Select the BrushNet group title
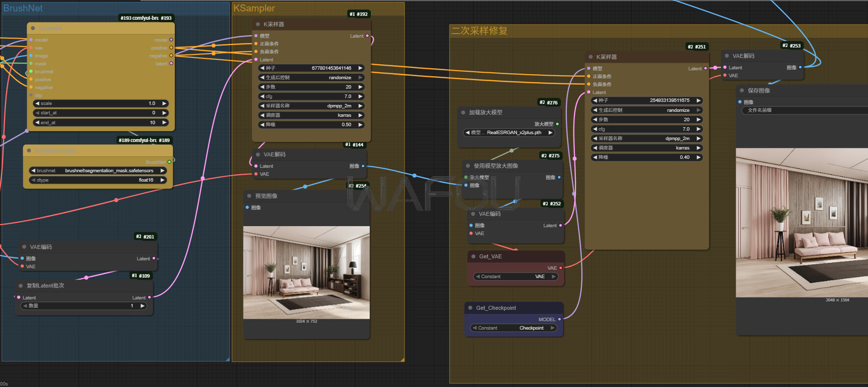 [23, 8]
